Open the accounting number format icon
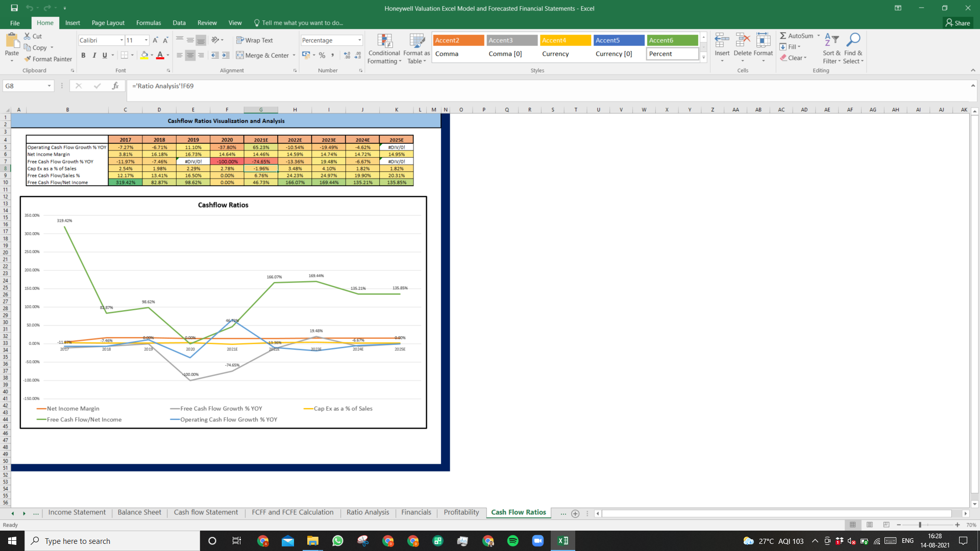This screenshot has width=980, height=551. click(306, 55)
